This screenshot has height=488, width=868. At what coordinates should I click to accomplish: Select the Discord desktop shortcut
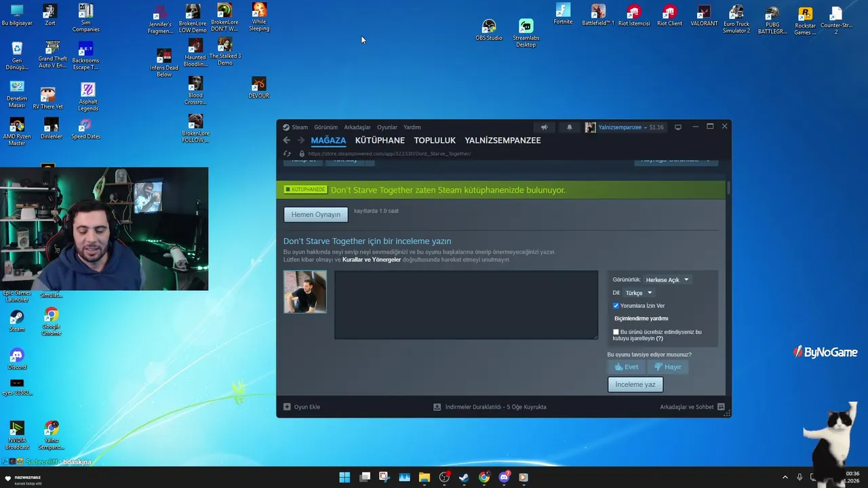pyautogui.click(x=17, y=359)
